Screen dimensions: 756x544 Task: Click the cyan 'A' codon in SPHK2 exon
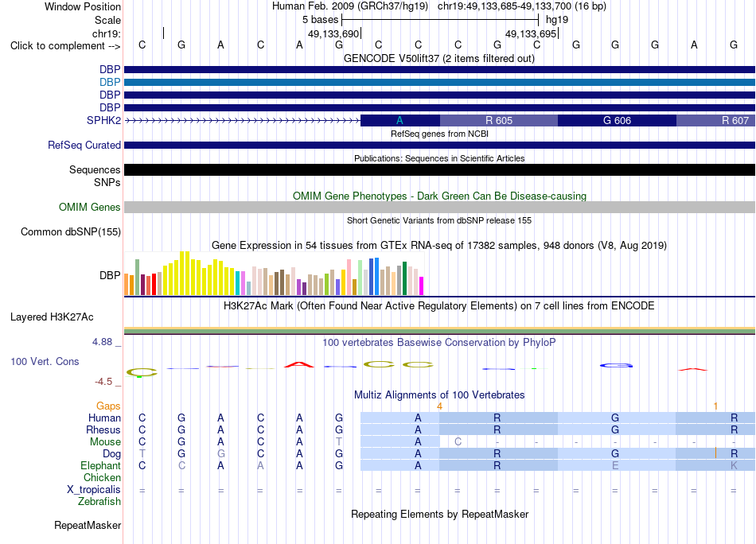(399, 120)
